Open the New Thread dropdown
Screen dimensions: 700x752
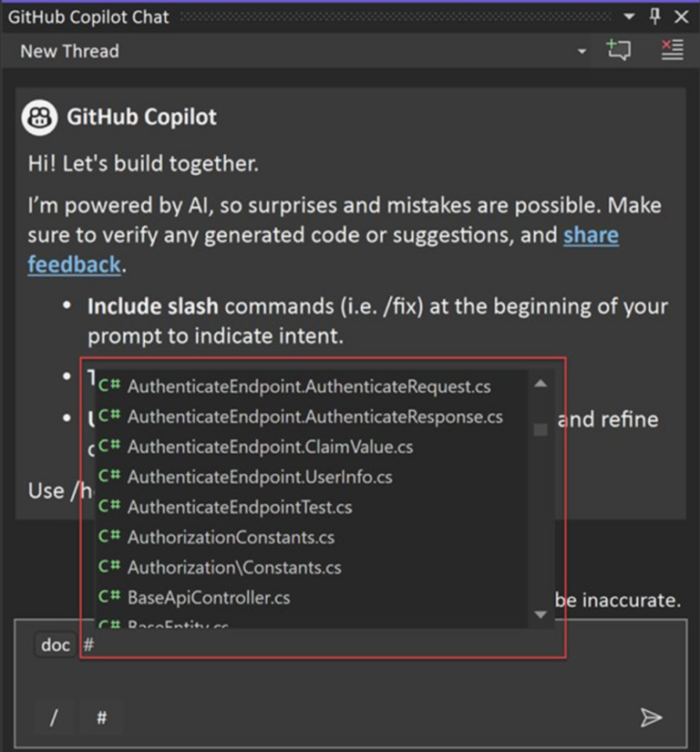(x=582, y=50)
